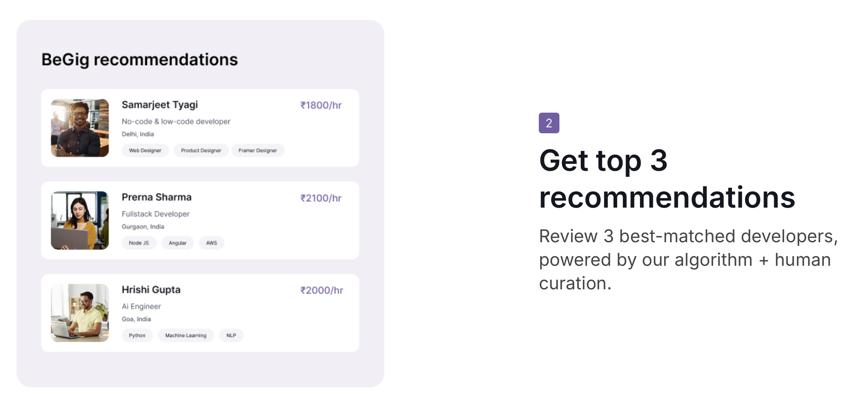Click the ₹2100/hr rate
Screen dimensions: 868x402
point(321,198)
